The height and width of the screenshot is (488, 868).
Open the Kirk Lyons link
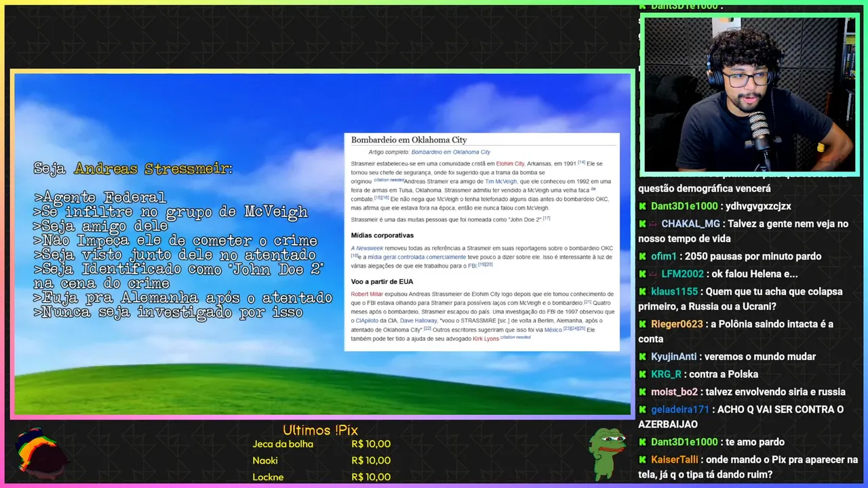486,338
